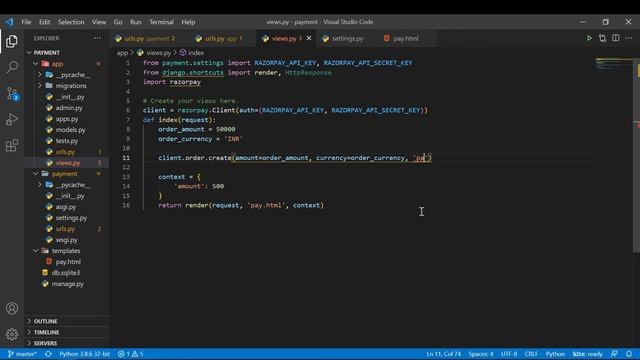640x360 pixels.
Task: Open the Terminal menu
Action: pyautogui.click(x=161, y=22)
